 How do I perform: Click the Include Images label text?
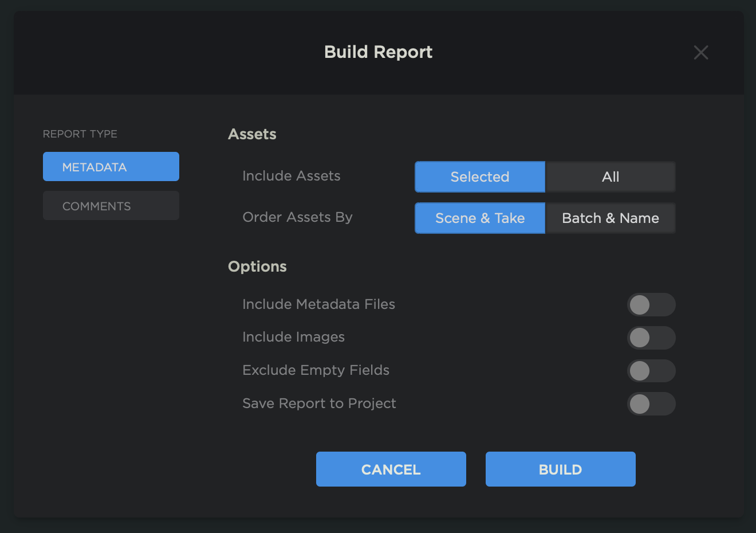[x=293, y=337]
